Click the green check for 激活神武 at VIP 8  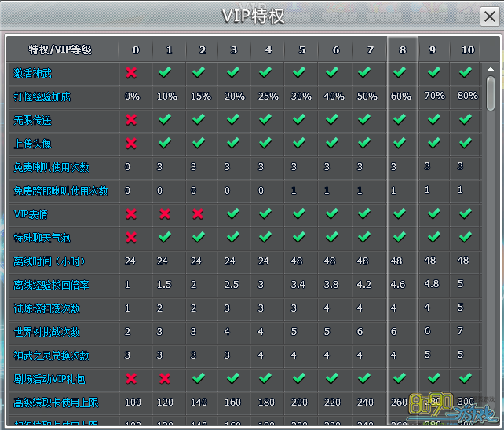point(400,72)
